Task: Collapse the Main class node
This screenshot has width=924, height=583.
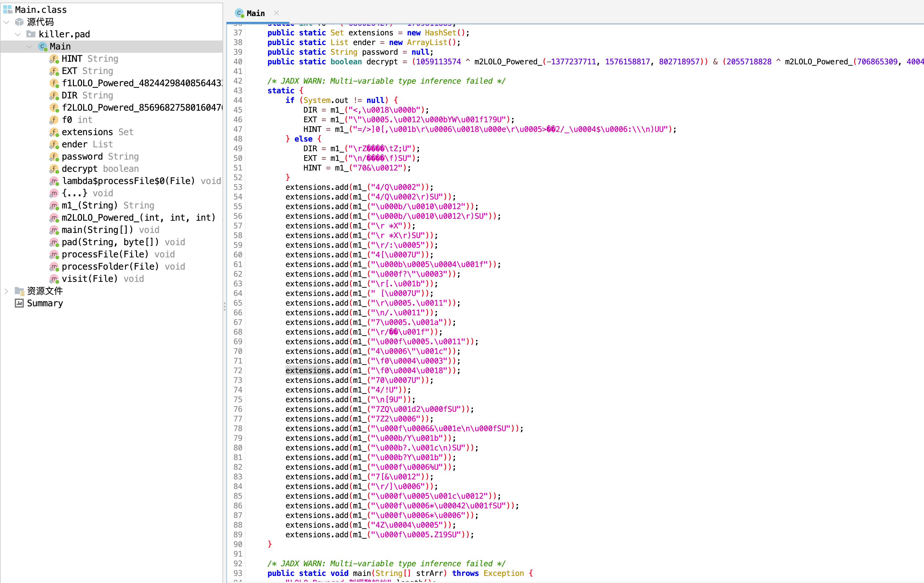Action: coord(30,46)
